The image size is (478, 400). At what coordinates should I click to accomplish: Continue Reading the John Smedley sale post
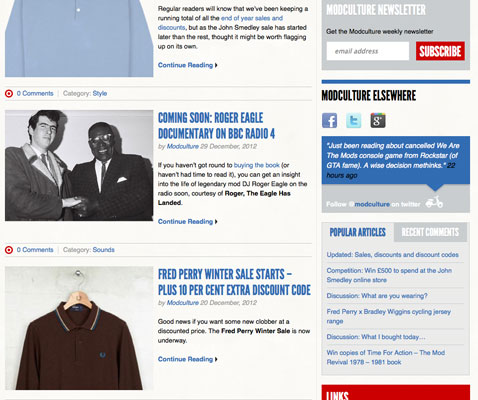point(188,65)
